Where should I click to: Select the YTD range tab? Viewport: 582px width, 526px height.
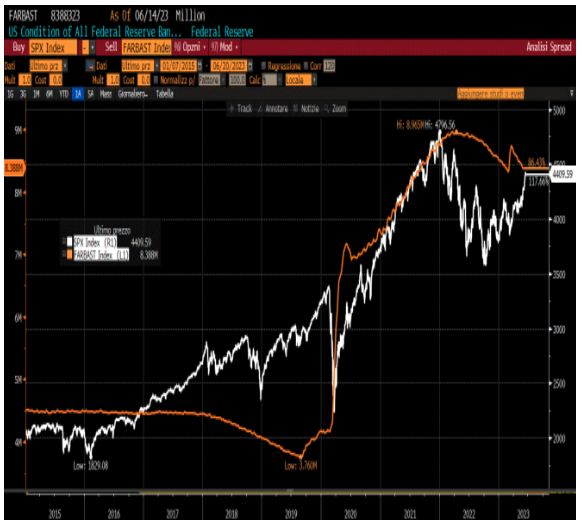coord(64,94)
